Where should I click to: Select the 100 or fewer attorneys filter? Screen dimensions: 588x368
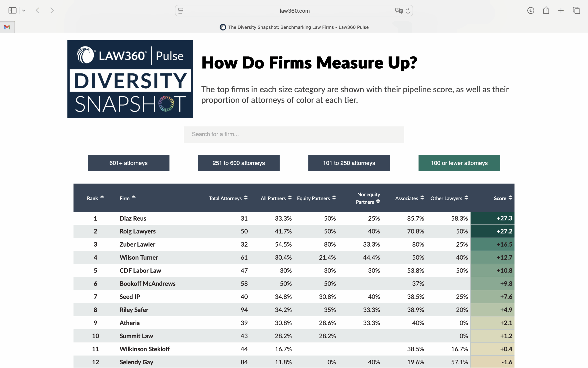coord(459,163)
